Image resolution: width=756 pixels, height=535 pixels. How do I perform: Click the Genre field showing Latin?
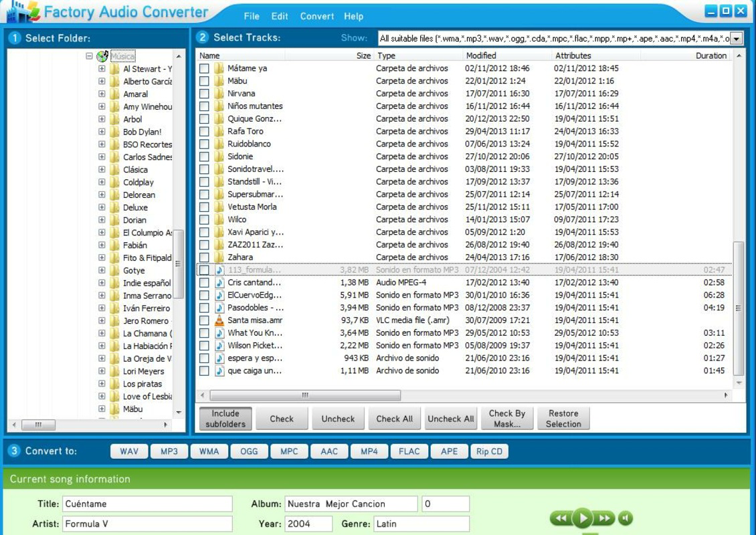click(421, 524)
